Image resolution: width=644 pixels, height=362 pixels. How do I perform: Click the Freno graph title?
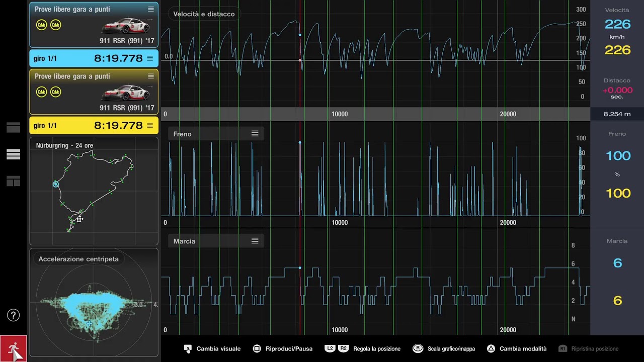182,134
